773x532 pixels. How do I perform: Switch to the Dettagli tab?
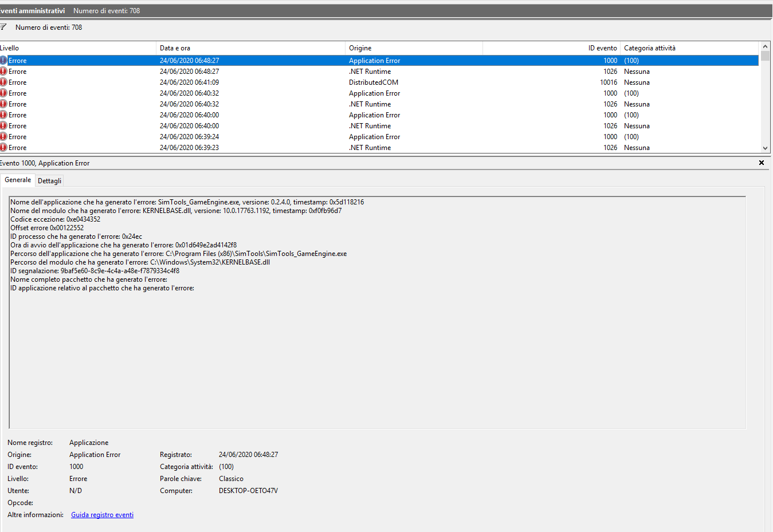(x=49, y=181)
